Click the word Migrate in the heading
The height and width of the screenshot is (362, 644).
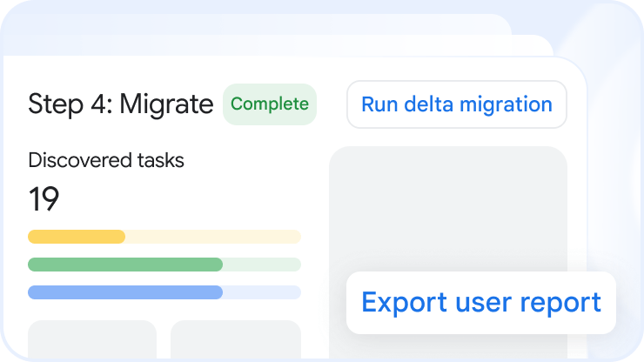pos(166,104)
